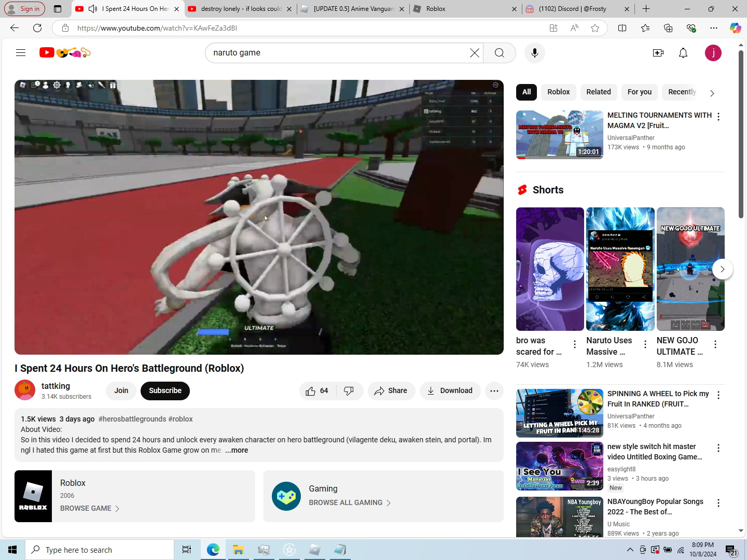Screen dimensions: 747x560
Task: Search with your voice microphone
Action: [x=535, y=53]
